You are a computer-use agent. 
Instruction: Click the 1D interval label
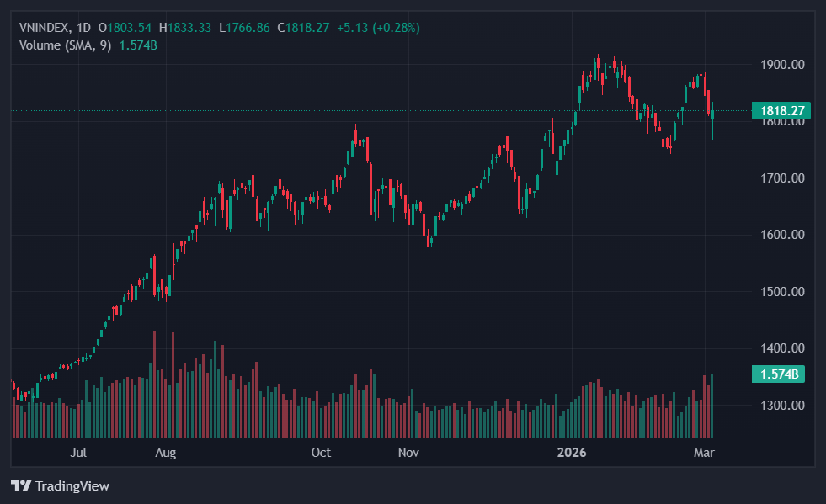coord(83,28)
